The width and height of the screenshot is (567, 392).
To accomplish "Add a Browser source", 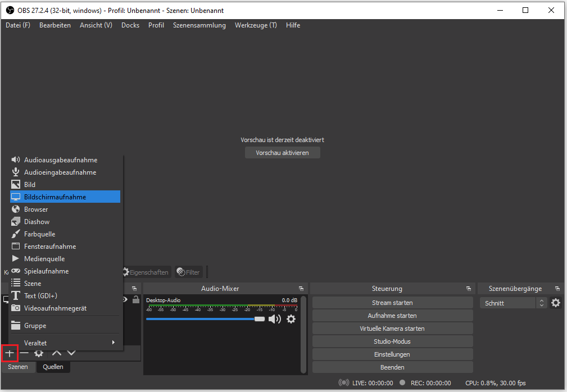I will 65,209.
